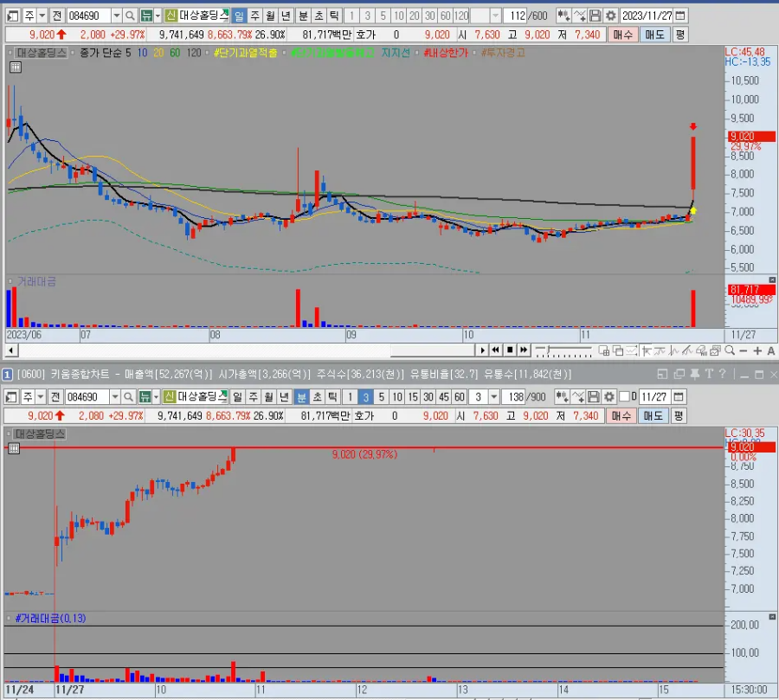The image size is (779, 700).
Task: Open the 뉴 news icon in the top chart
Action: point(146,16)
